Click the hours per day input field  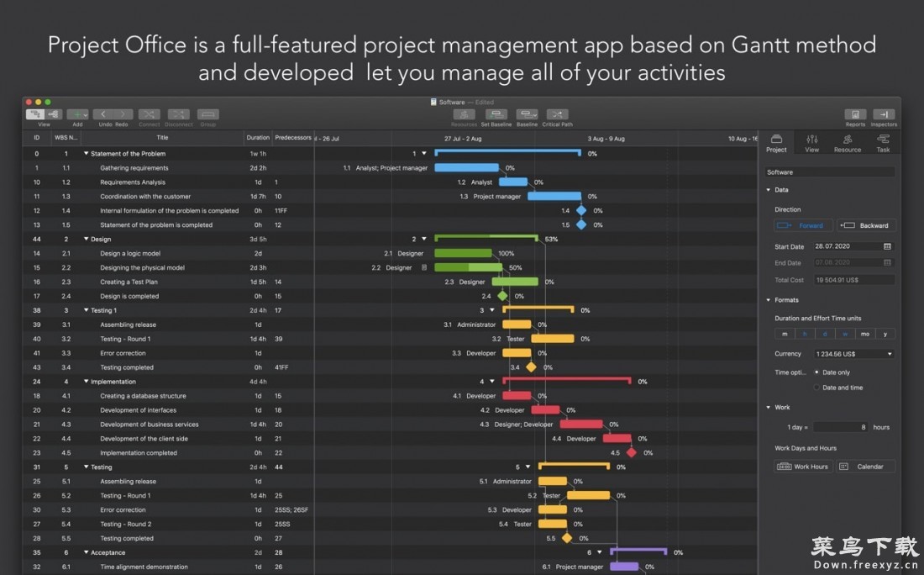click(x=840, y=427)
